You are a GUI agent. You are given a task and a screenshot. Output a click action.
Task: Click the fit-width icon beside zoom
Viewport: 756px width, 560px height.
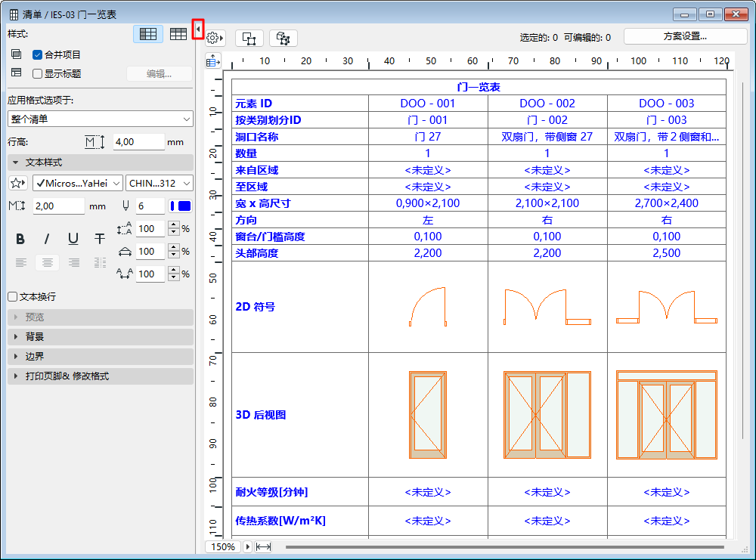(x=263, y=546)
